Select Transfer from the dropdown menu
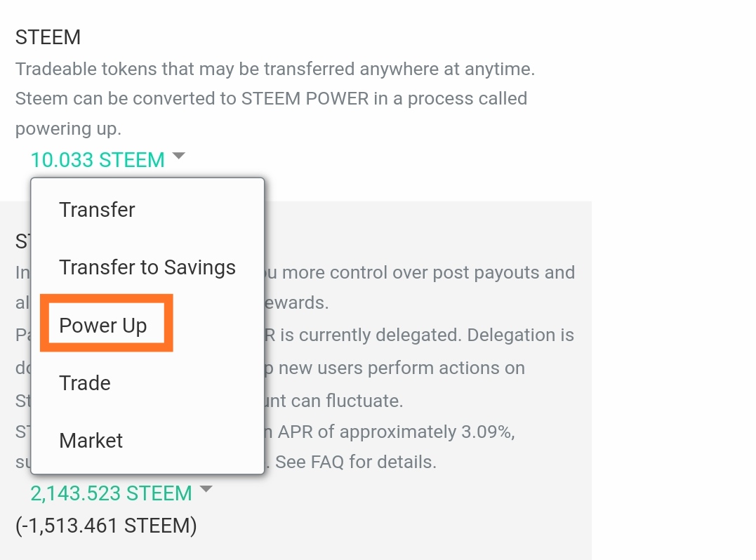 97,210
